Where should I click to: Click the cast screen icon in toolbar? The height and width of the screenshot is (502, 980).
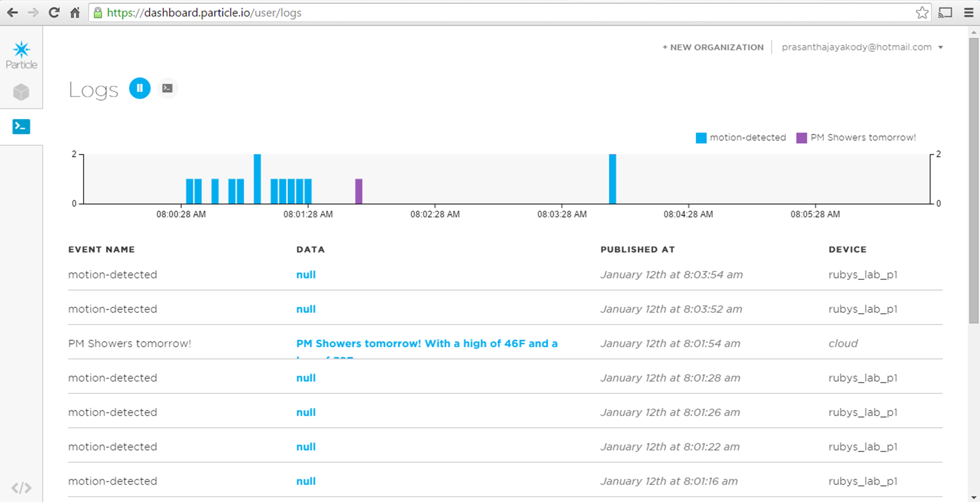pyautogui.click(x=945, y=13)
